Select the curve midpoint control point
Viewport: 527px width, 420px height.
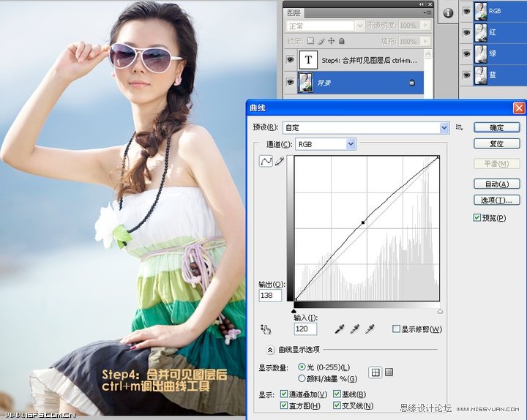click(363, 222)
